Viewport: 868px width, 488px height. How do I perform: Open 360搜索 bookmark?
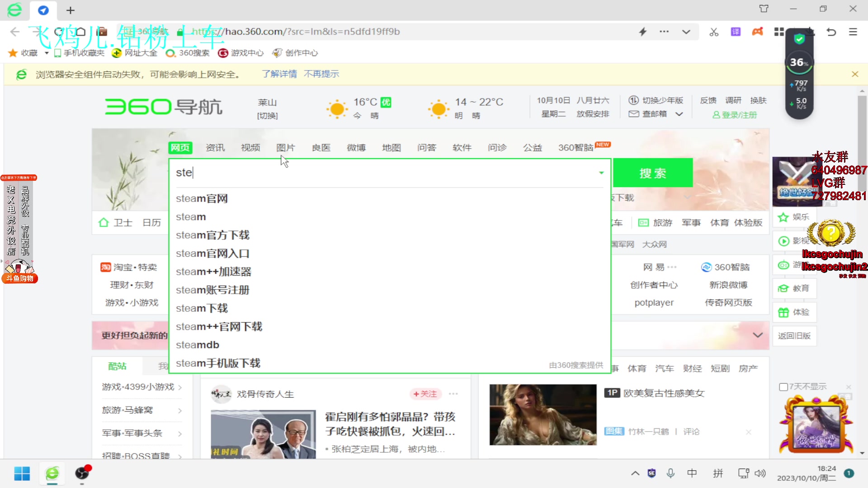(188, 53)
